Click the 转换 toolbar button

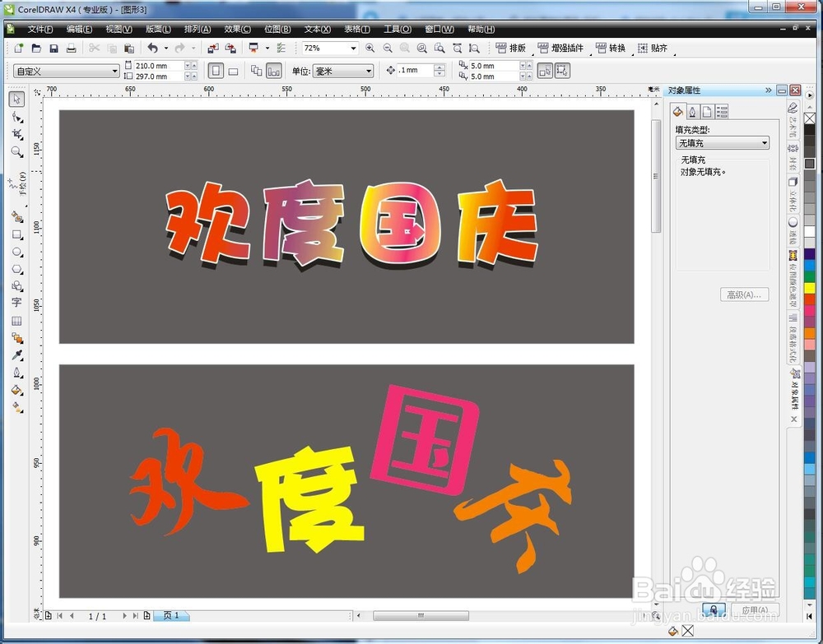(x=611, y=49)
